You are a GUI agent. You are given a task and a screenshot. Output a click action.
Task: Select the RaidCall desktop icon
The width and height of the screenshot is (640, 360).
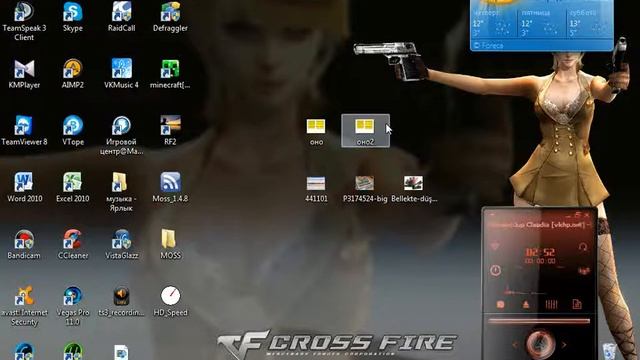click(x=121, y=17)
